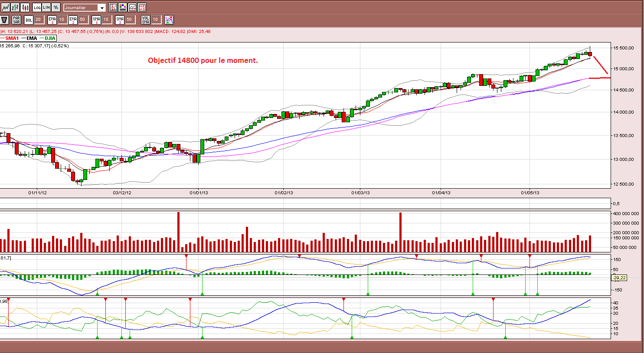Toggle the SMA 2 indicator
644x353 pixels.
120,20
